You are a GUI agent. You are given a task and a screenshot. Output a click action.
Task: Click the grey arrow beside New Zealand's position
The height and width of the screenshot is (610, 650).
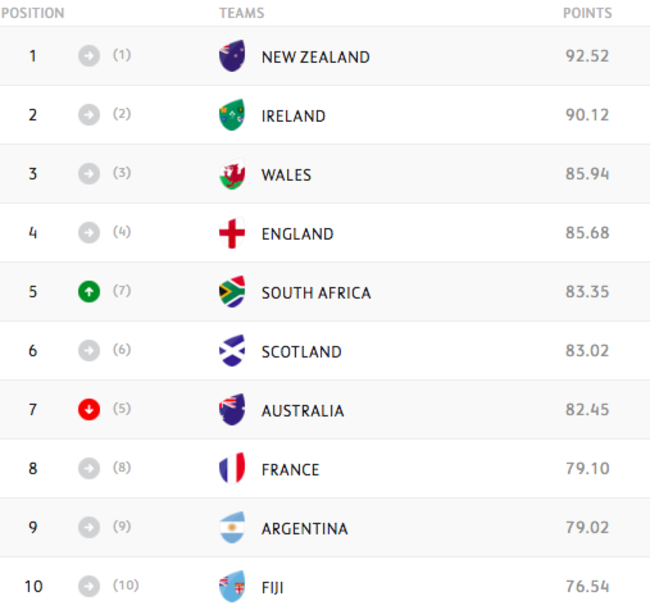tap(89, 56)
